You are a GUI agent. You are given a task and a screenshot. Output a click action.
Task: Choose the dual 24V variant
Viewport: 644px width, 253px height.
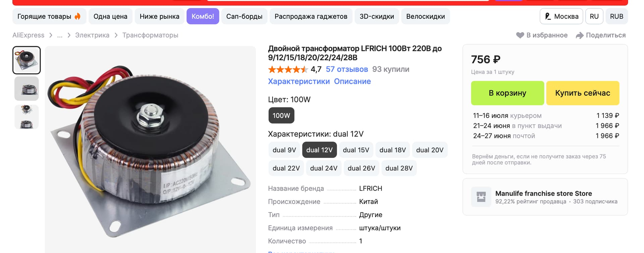tap(324, 168)
